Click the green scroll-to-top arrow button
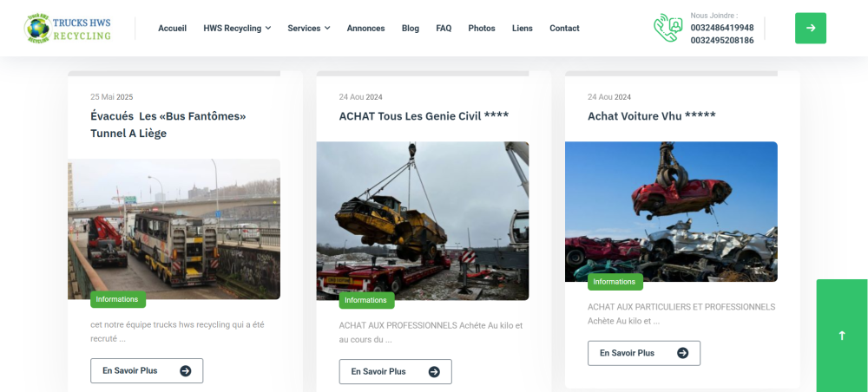 [x=842, y=336]
